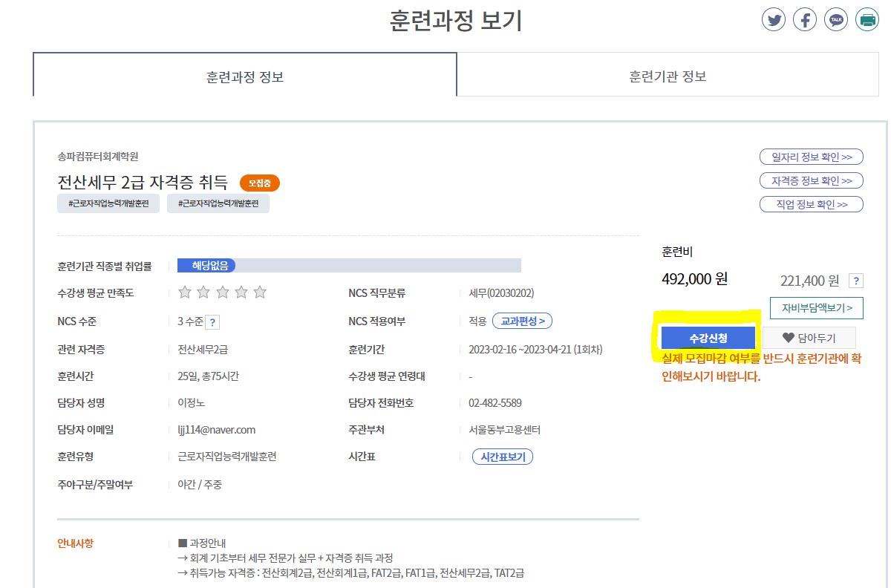891x588 pixels.
Task: Share via KakaoTalk icon
Action: pos(836,19)
